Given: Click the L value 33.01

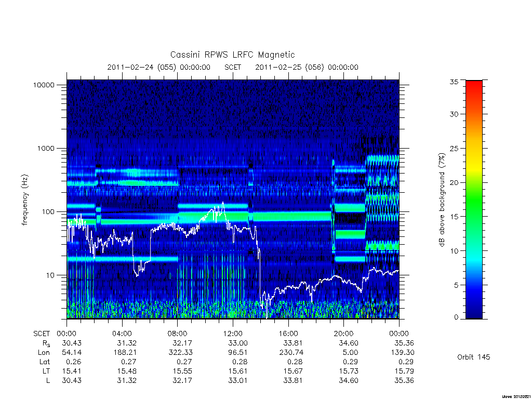Looking at the screenshot, I should click(238, 381).
